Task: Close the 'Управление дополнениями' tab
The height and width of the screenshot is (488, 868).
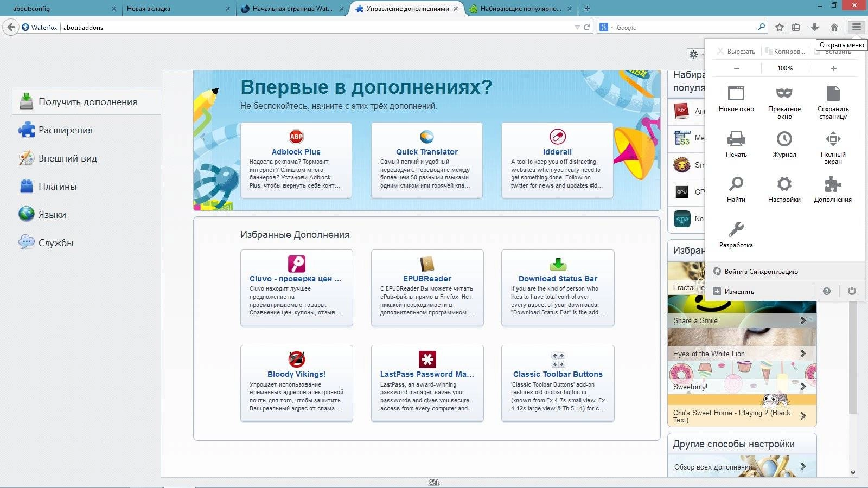Action: (456, 9)
